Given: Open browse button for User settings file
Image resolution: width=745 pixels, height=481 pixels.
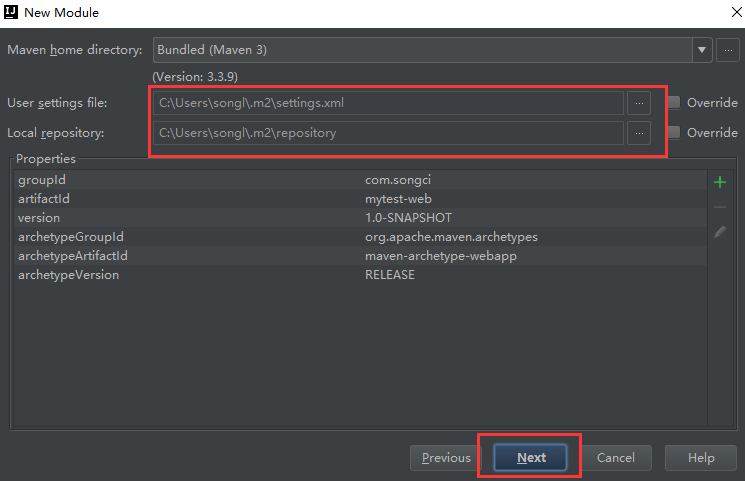Looking at the screenshot, I should [x=639, y=103].
